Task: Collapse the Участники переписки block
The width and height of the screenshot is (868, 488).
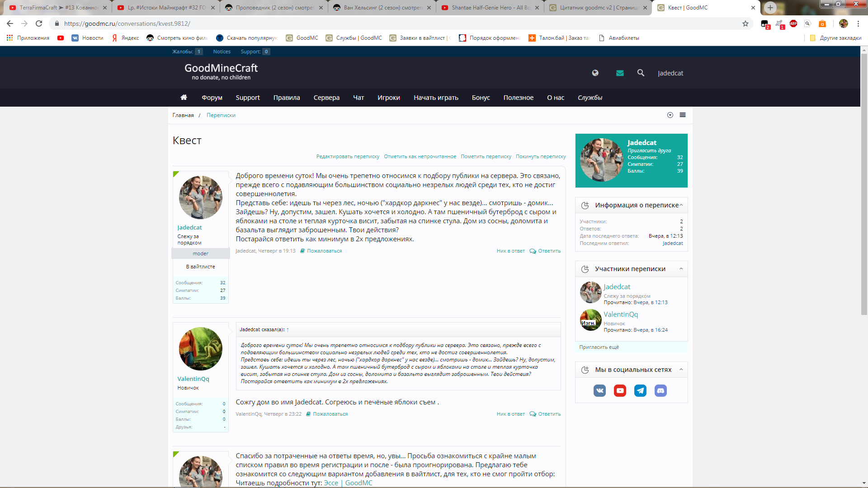Action: pos(681,269)
